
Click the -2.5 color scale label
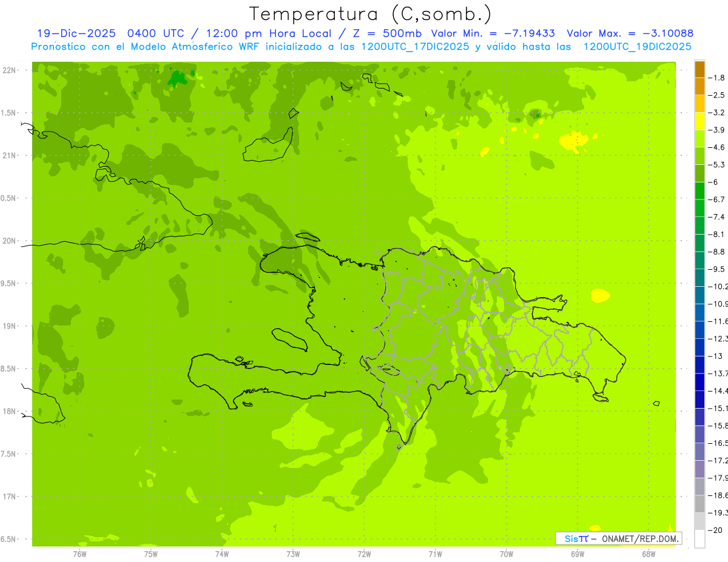717,95
